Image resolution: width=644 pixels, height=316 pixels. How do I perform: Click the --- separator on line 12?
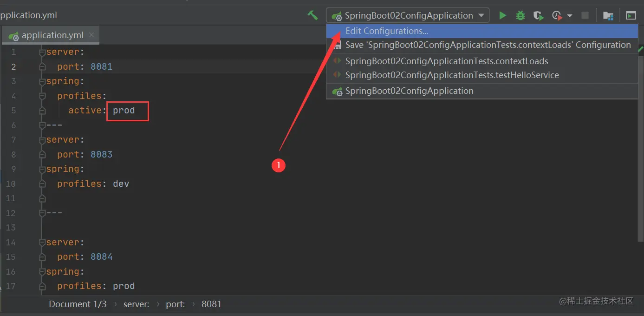point(54,213)
